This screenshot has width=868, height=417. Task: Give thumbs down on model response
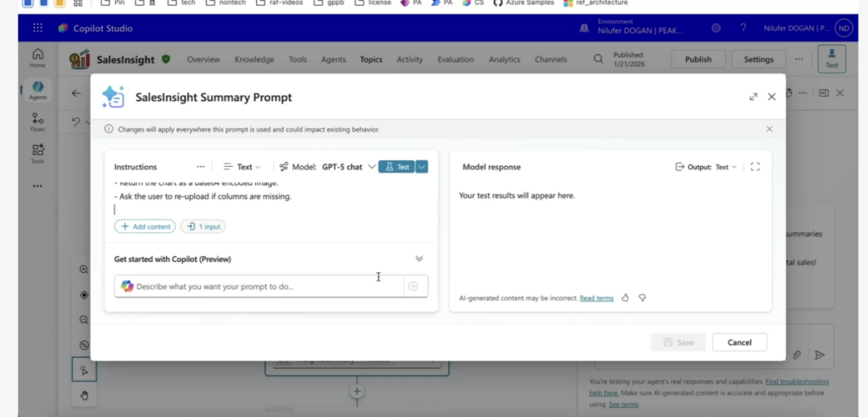pos(643,298)
